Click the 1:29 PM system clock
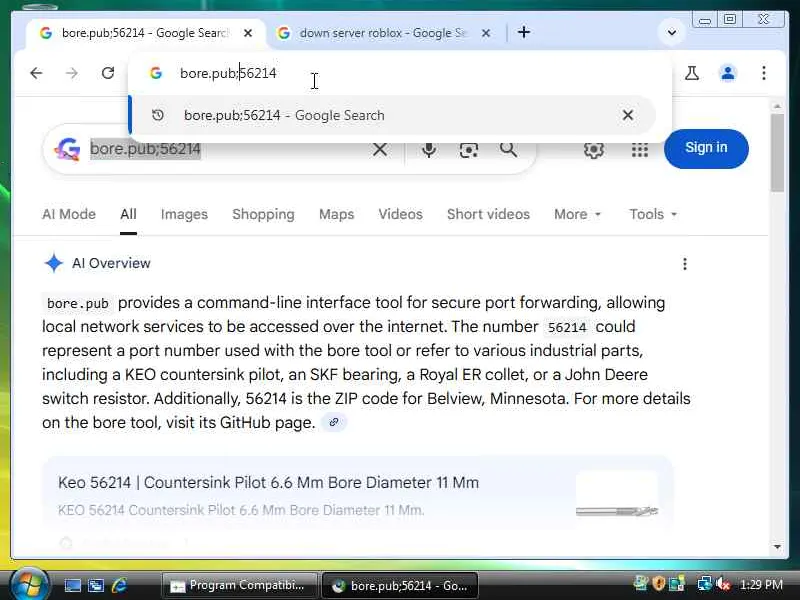800x600 pixels. [761, 585]
